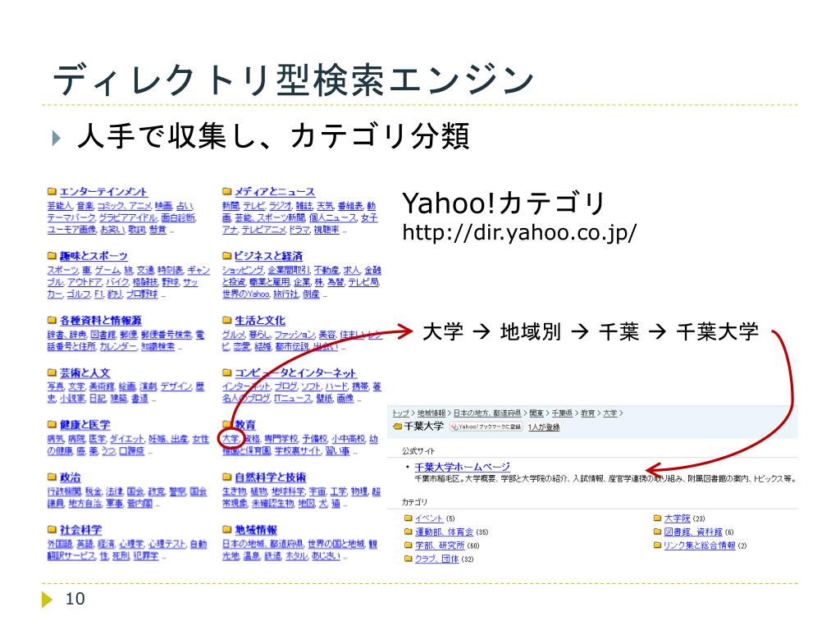Click the folder icon next to 政治
840x630 pixels.
52,477
